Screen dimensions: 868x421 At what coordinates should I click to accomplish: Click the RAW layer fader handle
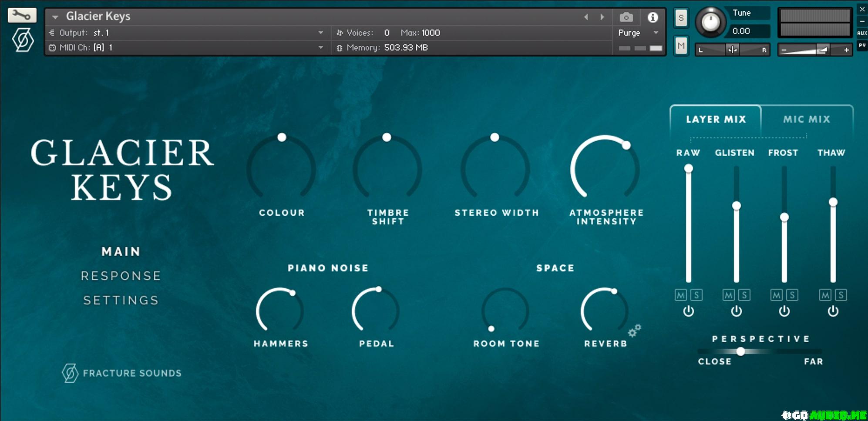pos(688,168)
